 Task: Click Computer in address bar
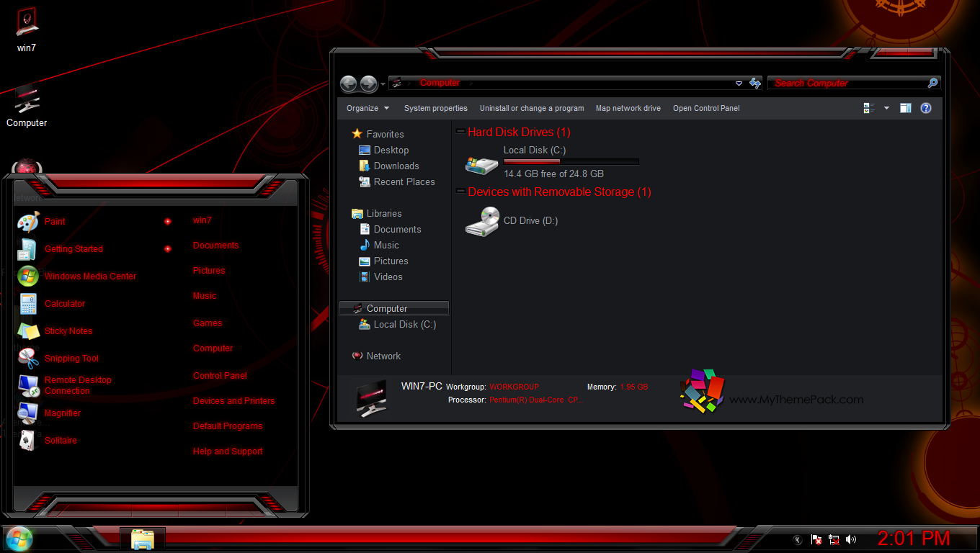[x=440, y=83]
